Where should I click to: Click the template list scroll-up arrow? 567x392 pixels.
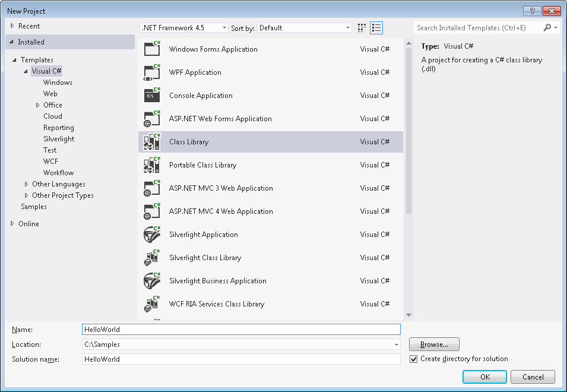(408, 43)
